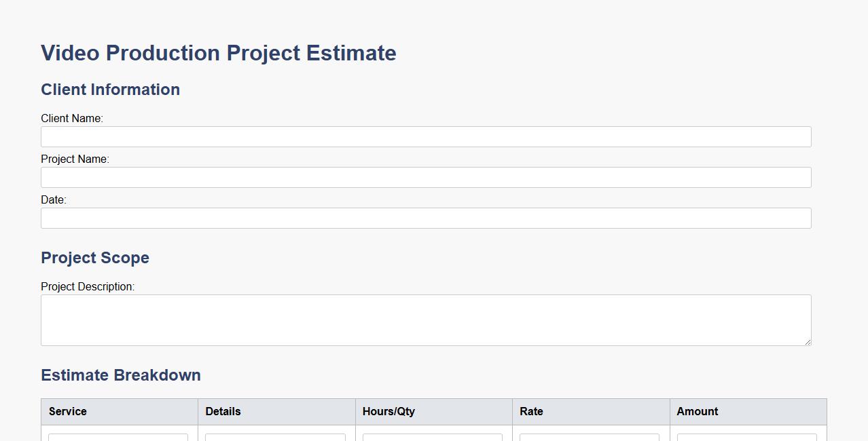Click the Hours/Qty column header

tap(388, 411)
